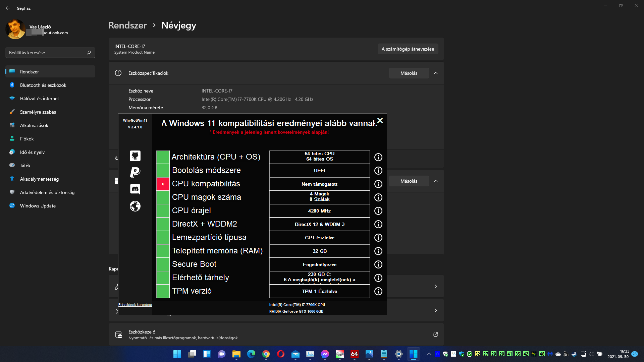This screenshot has width=644, height=362.
Task: Select Rendszer in the settings sidebar
Action: (x=50, y=72)
